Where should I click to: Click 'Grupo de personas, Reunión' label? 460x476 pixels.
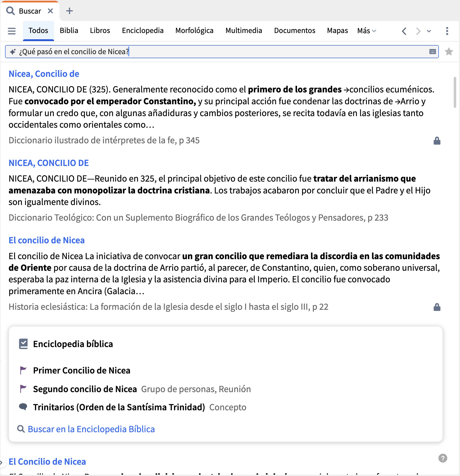pyautogui.click(x=196, y=389)
